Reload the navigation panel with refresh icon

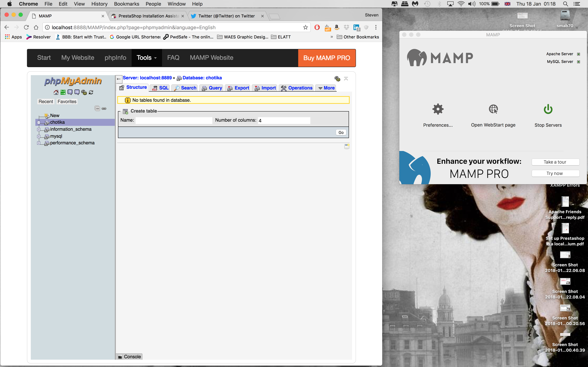tap(91, 92)
